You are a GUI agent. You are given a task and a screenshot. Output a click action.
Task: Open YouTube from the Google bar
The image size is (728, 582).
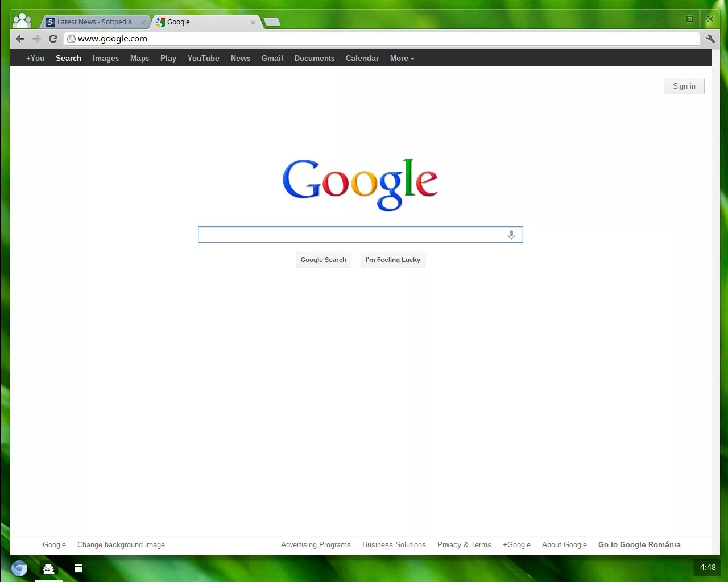(204, 58)
